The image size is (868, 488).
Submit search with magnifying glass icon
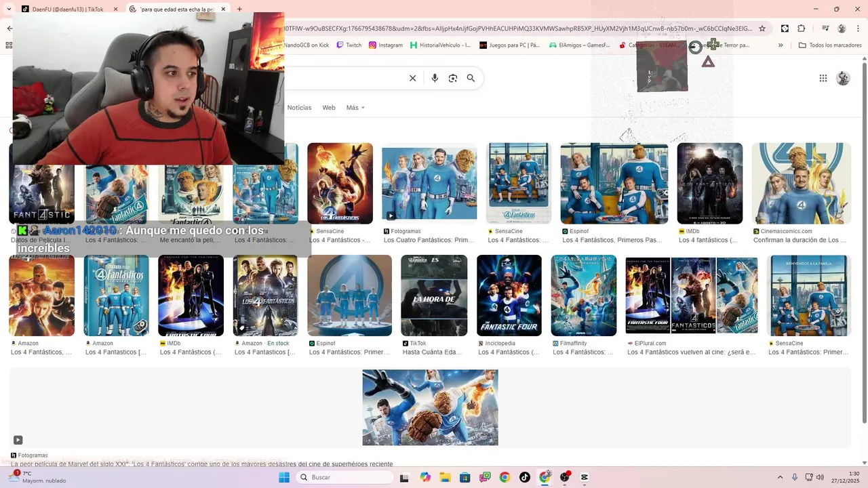coord(471,78)
